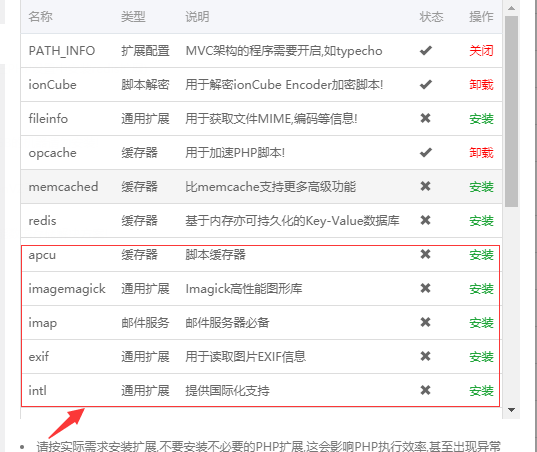
Task: Click the X status icon for redis
Action: pyautogui.click(x=425, y=220)
